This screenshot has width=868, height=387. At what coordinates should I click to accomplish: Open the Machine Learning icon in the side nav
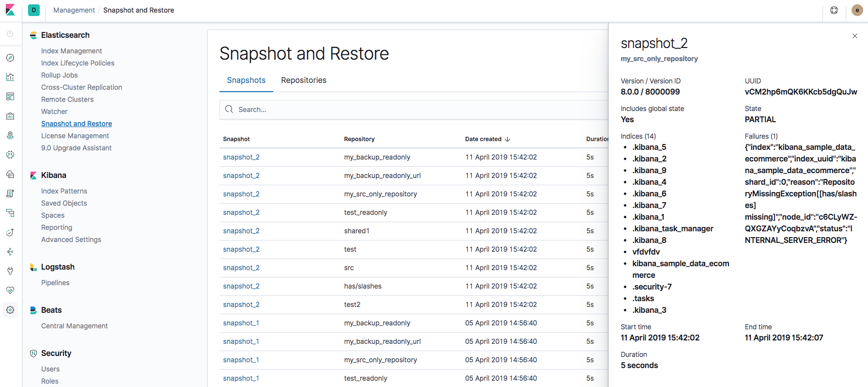click(10, 155)
